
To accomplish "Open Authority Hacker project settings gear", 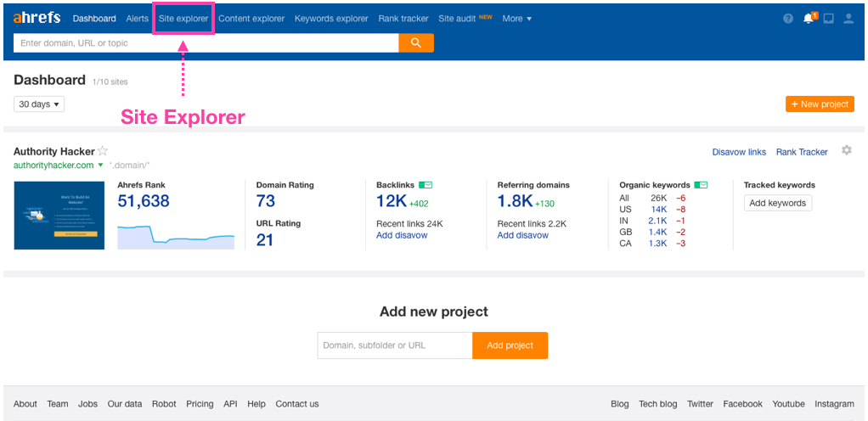I will click(x=847, y=150).
